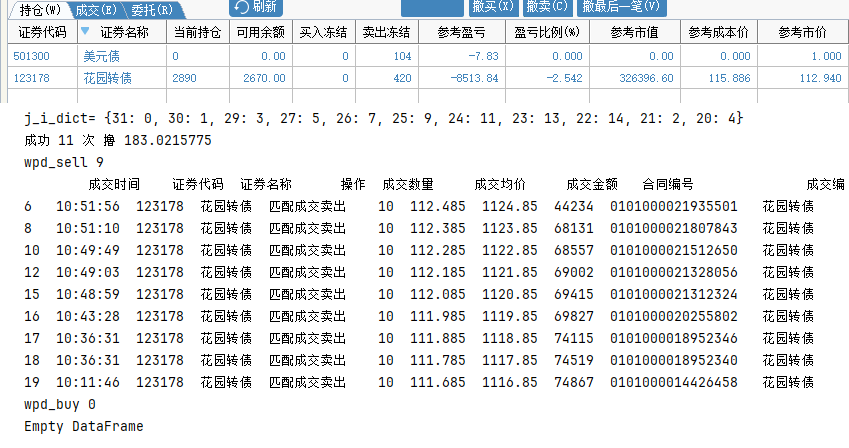Click trade time 10:51:56
The height and width of the screenshot is (448, 849).
[x=88, y=206]
